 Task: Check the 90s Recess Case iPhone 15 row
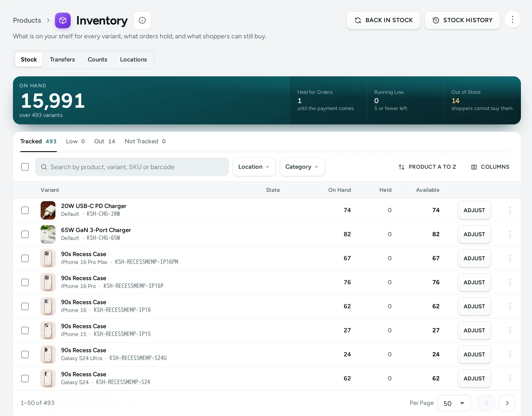click(25, 330)
